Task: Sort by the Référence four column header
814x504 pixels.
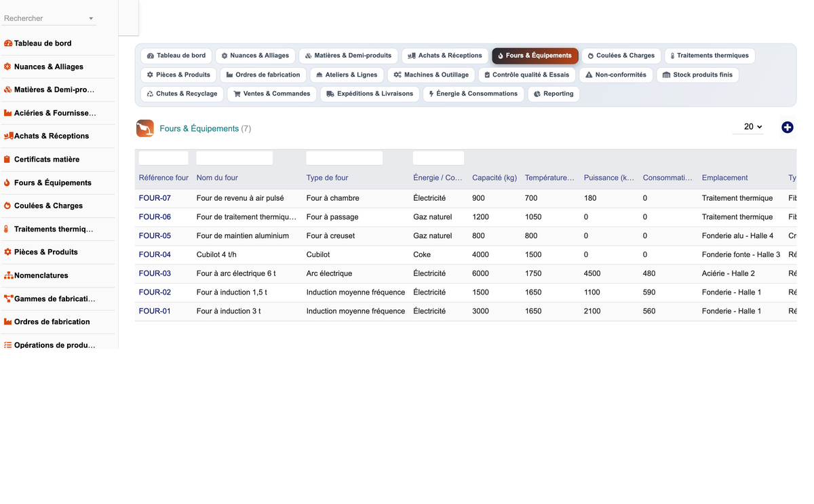Action: pos(163,178)
